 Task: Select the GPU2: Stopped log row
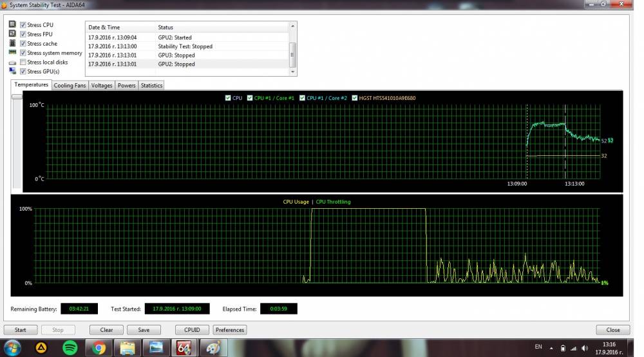(187, 64)
